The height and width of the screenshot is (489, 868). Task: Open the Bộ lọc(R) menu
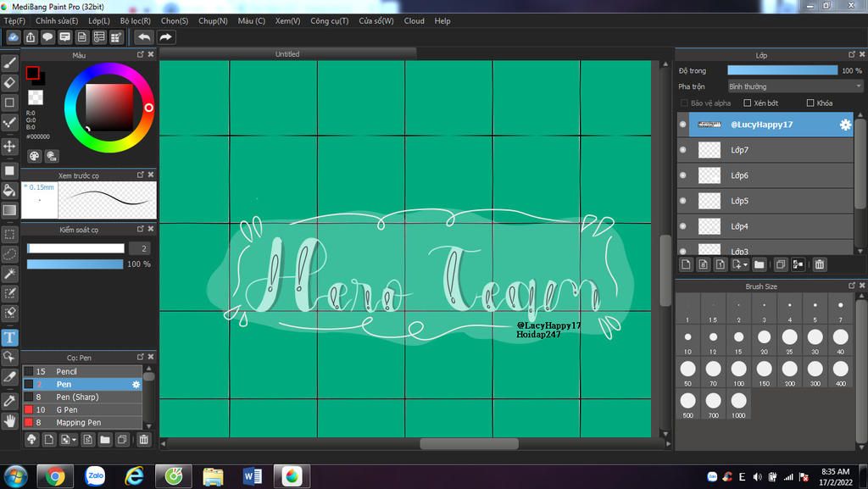point(136,21)
